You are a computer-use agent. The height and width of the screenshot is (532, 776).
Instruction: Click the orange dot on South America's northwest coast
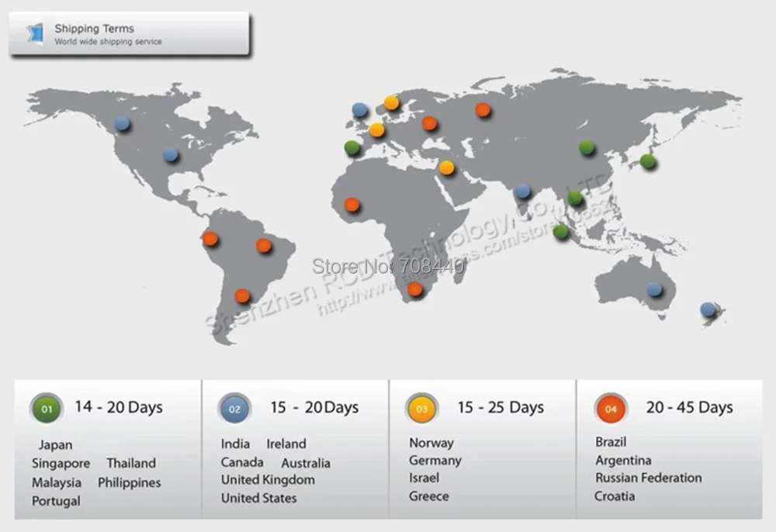210,239
